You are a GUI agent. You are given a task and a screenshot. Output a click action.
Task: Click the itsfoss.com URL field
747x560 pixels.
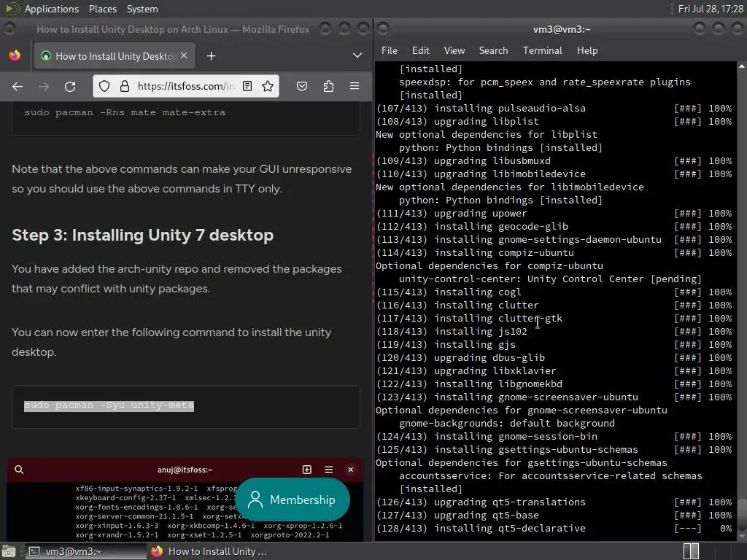pos(186,86)
